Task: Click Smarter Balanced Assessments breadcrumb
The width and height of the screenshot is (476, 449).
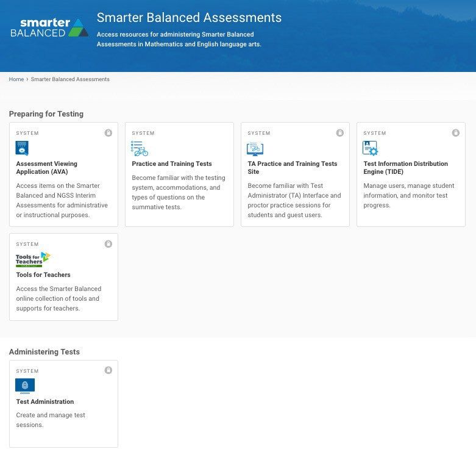Action: click(70, 79)
